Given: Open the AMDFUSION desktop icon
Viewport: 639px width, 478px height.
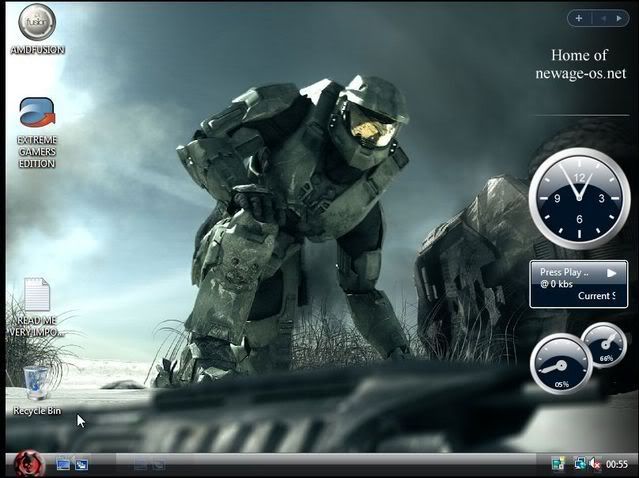Looking at the screenshot, I should click(37, 29).
